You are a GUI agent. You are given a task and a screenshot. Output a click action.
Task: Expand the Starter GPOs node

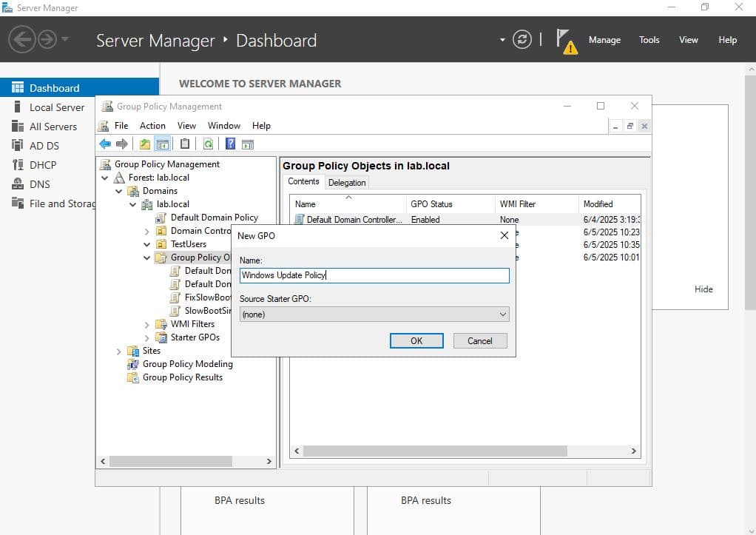146,337
